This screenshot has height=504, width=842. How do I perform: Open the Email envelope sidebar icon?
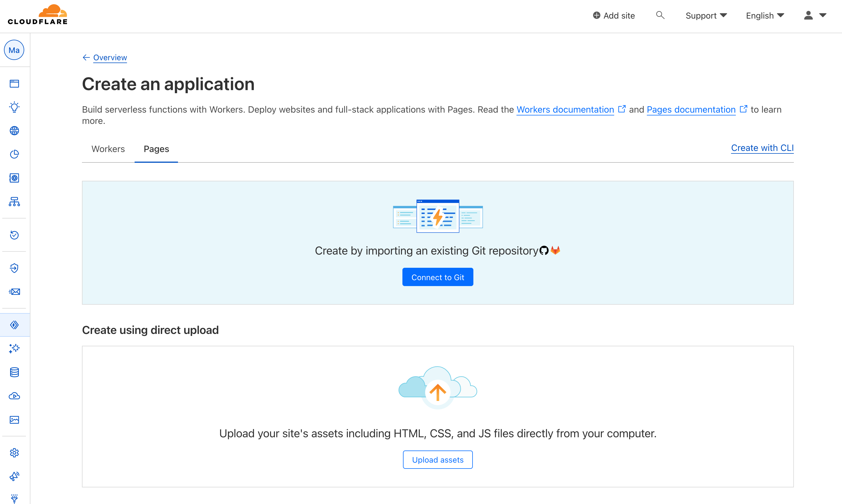pos(14,292)
